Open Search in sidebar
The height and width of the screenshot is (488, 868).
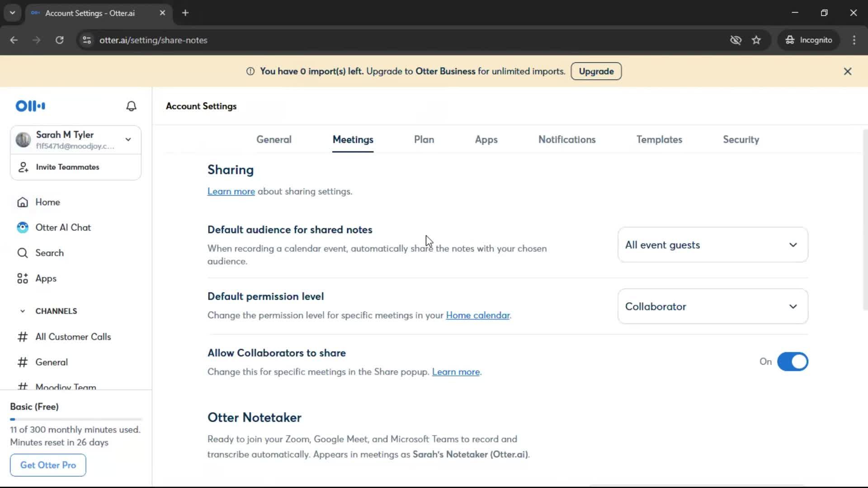pyautogui.click(x=40, y=253)
